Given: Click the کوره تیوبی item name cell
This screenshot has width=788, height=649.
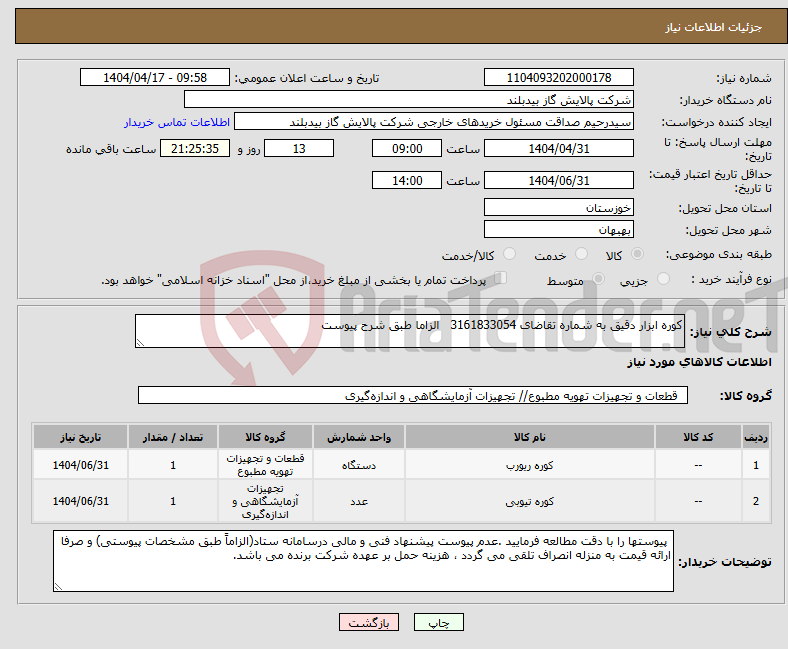Looking at the screenshot, I should [x=530, y=501].
